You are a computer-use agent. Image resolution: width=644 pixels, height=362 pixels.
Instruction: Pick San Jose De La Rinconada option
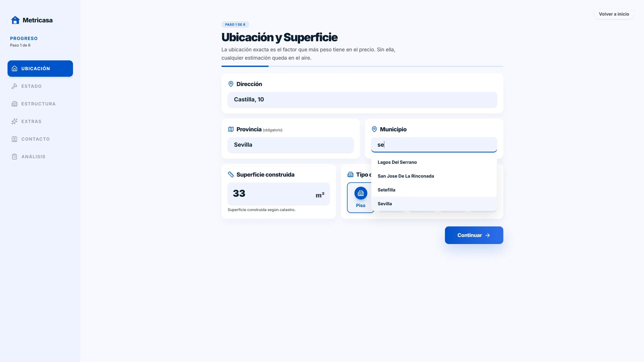[405, 176]
